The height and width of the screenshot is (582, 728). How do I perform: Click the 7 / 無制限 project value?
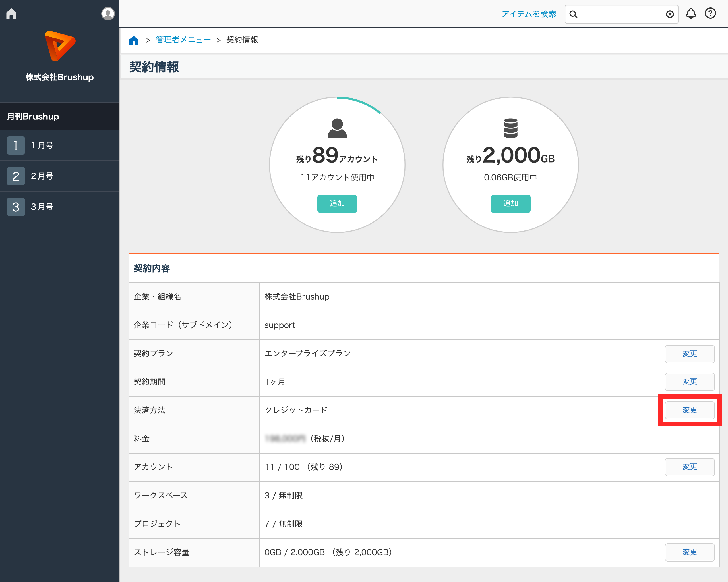click(x=284, y=524)
